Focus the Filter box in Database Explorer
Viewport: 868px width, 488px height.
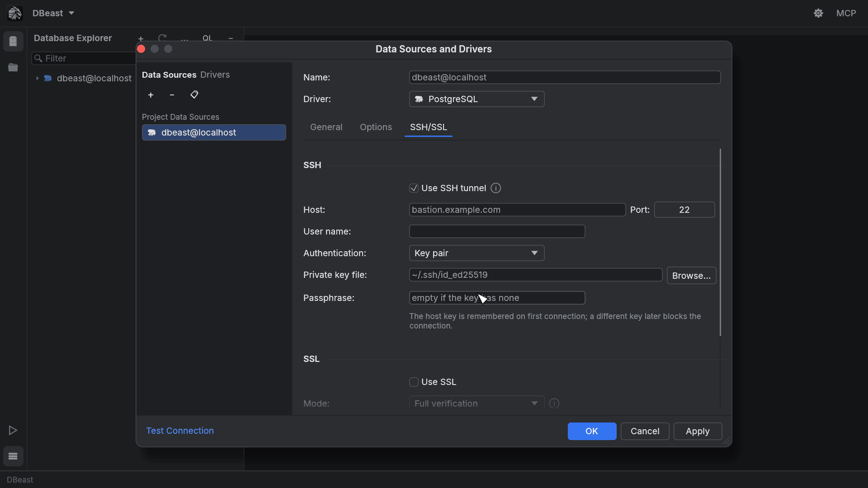tap(84, 58)
